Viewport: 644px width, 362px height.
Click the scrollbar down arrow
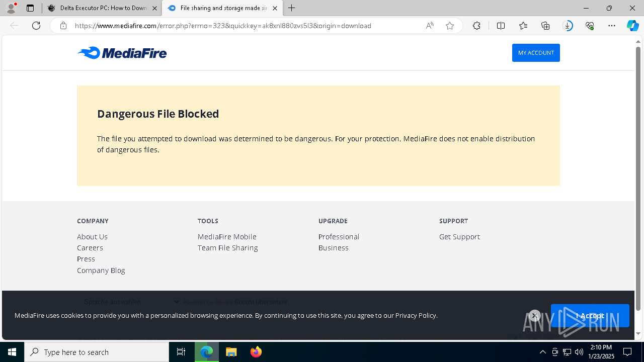click(x=638, y=334)
